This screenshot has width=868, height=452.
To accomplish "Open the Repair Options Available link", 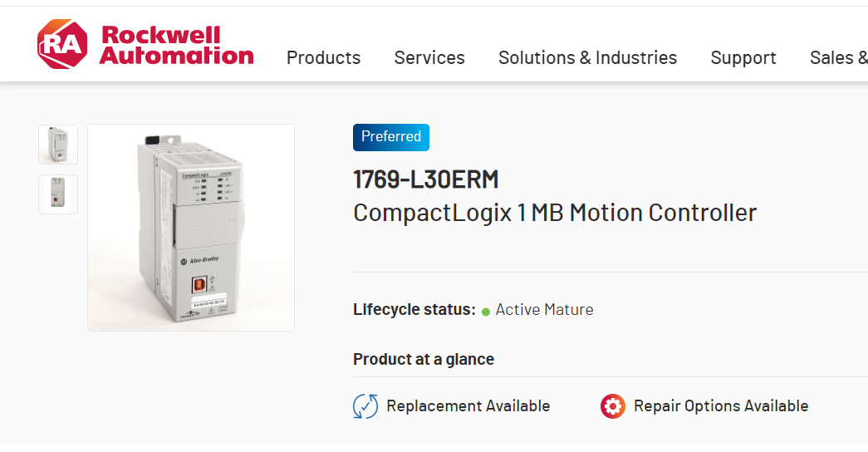I will (721, 406).
